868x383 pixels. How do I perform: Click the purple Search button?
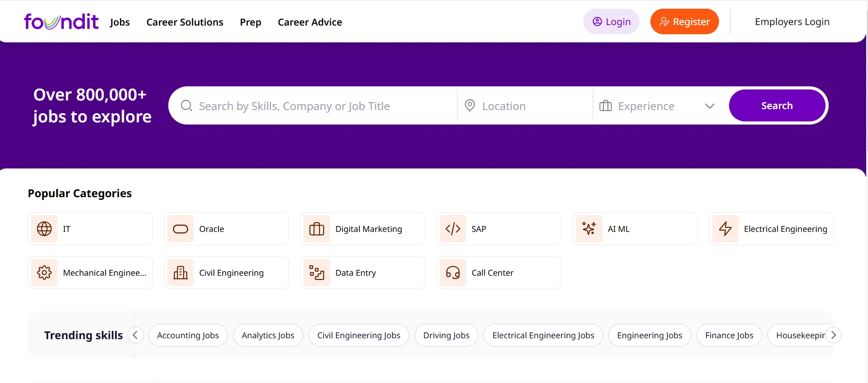[x=777, y=105]
